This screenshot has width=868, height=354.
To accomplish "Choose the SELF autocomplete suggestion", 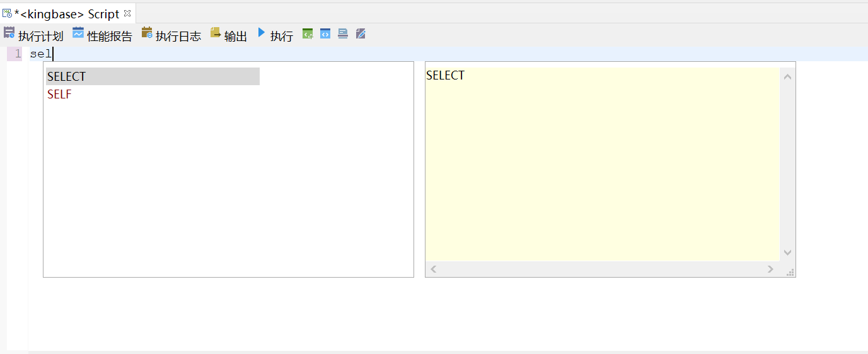I will point(59,95).
